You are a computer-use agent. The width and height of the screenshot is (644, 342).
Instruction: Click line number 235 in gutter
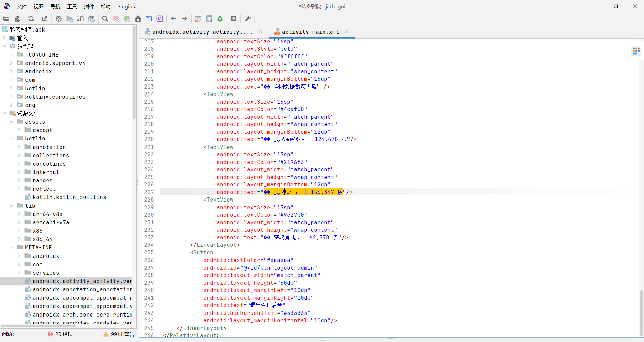[x=149, y=252]
